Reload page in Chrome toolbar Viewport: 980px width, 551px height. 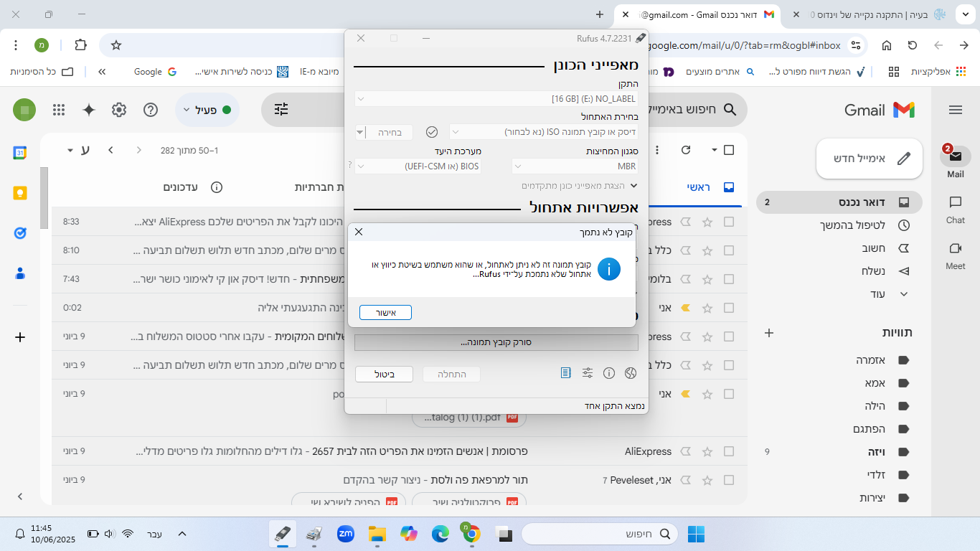coord(913,45)
